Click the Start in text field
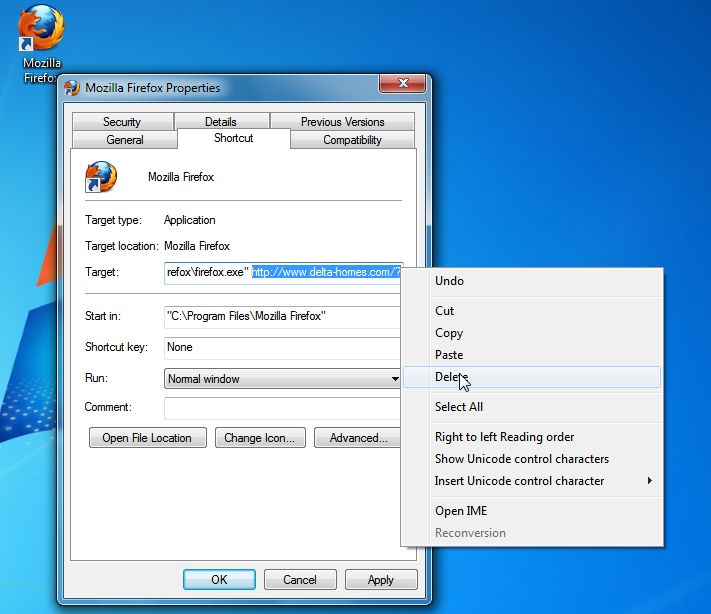The image size is (711, 614). [x=282, y=317]
